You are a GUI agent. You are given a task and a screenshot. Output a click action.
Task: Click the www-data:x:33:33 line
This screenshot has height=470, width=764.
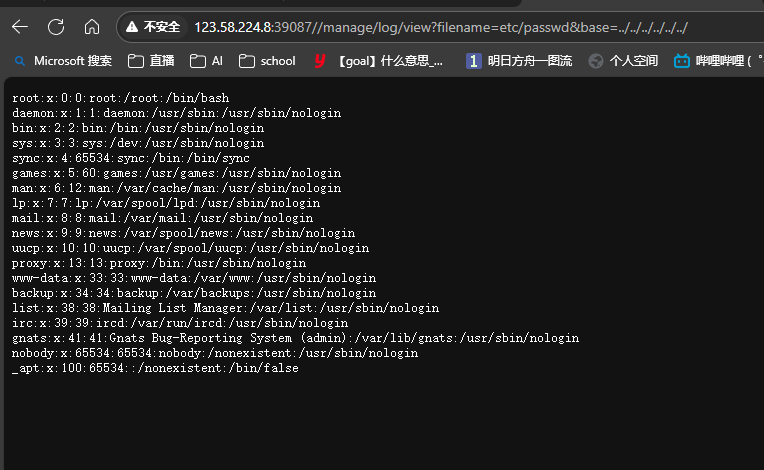click(x=194, y=278)
